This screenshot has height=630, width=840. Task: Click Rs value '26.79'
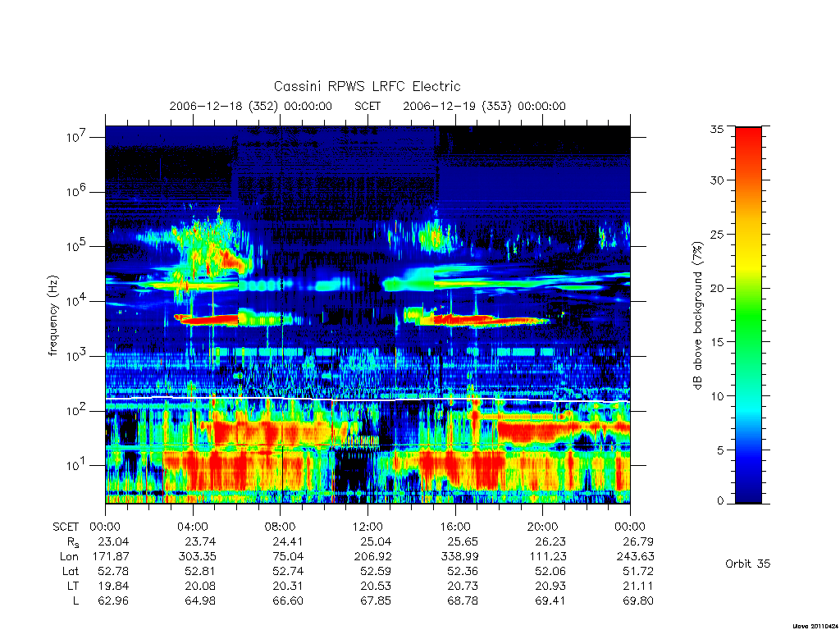pos(637,541)
